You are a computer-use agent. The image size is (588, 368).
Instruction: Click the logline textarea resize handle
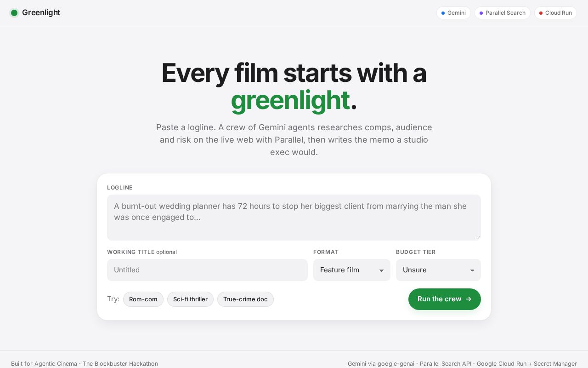(x=478, y=237)
